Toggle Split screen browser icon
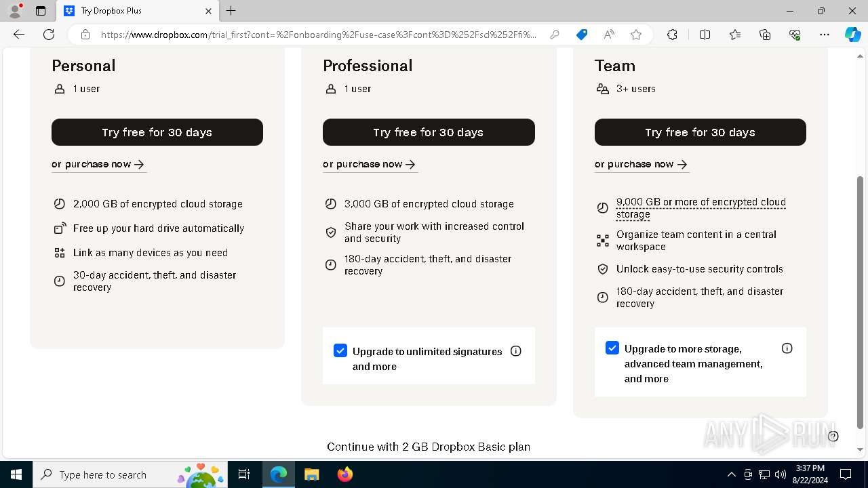The width and height of the screenshot is (868, 488). tap(705, 35)
